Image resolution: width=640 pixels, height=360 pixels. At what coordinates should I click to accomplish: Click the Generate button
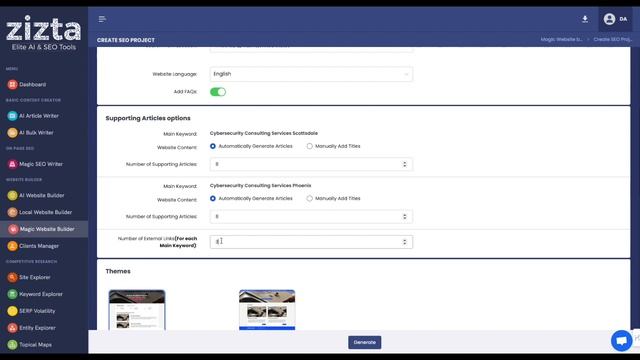pyautogui.click(x=364, y=342)
